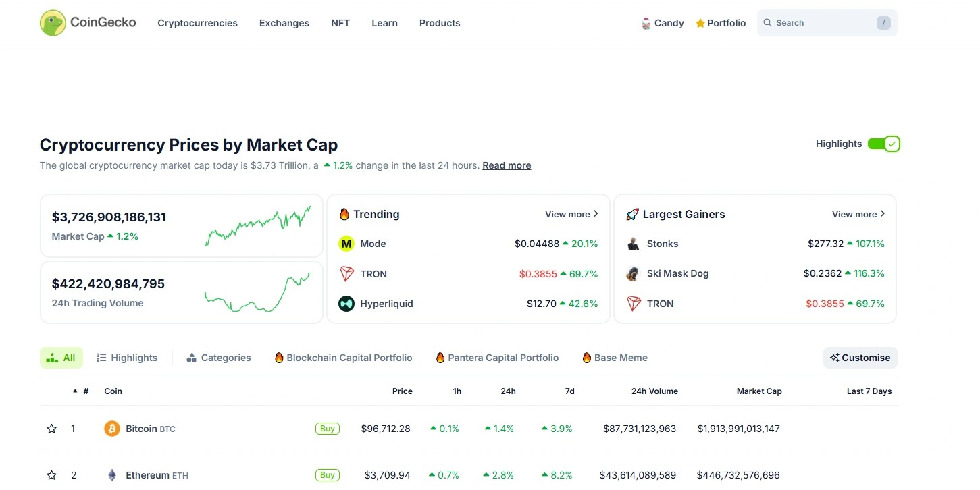Open the Candy rewards icon

coord(646,24)
